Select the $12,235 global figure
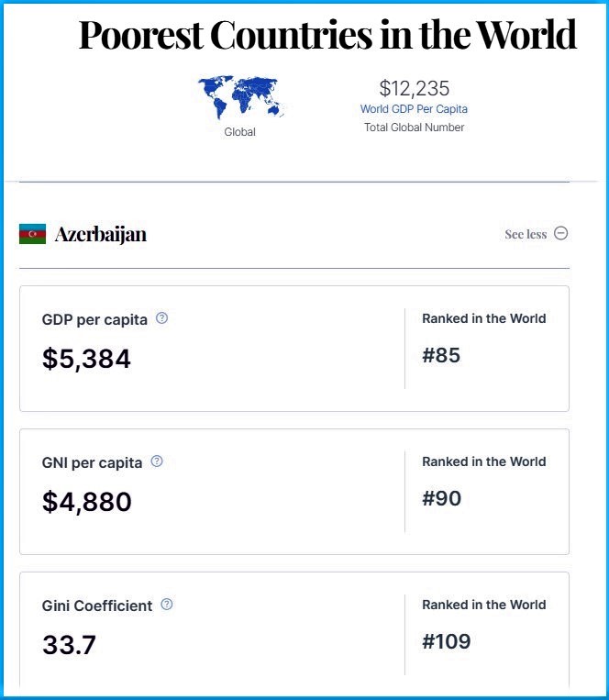 click(x=414, y=88)
